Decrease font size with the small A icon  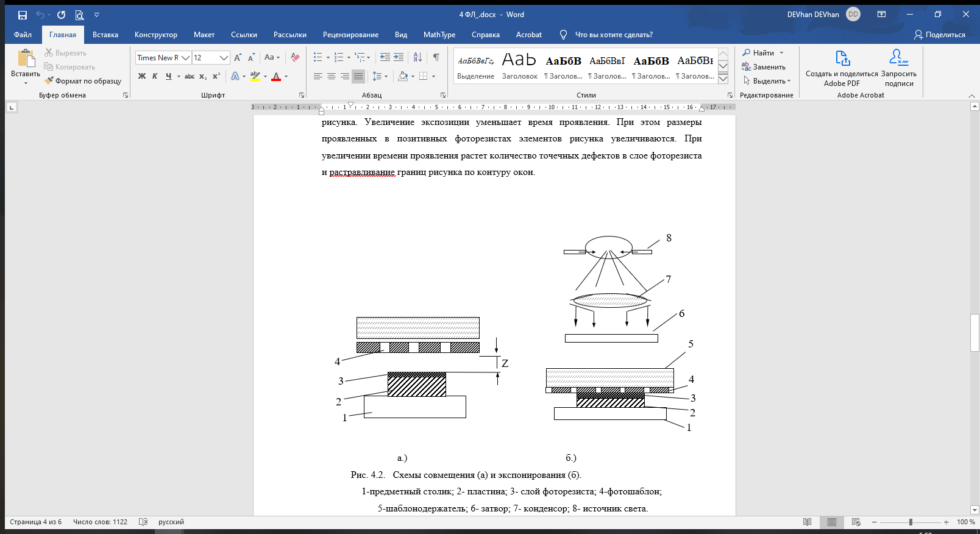251,58
